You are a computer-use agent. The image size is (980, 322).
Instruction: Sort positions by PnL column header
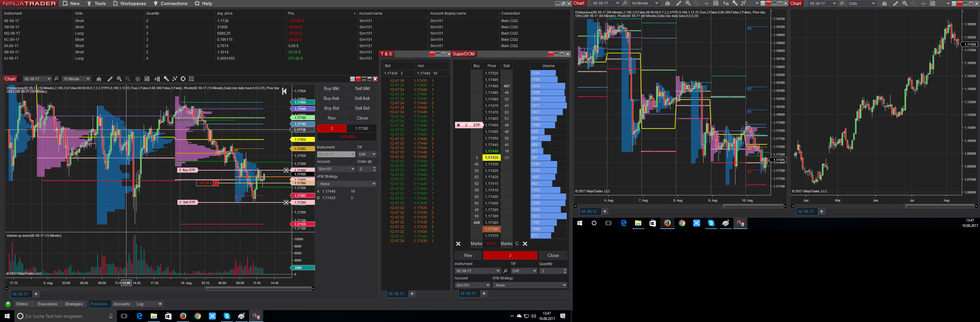pos(321,13)
